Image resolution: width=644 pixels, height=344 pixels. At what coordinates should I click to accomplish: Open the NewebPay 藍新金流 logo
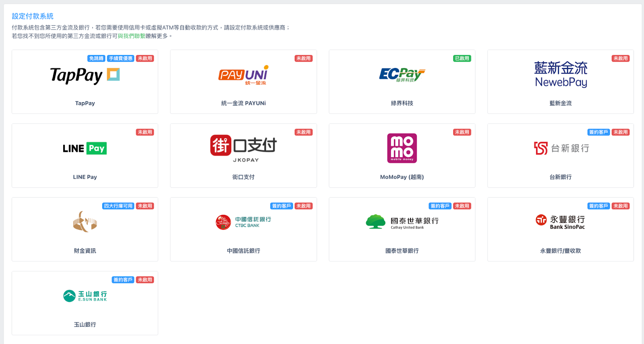click(x=561, y=74)
